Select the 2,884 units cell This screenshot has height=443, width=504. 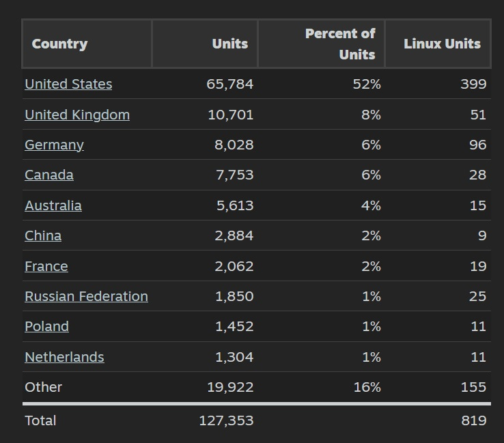(234, 235)
